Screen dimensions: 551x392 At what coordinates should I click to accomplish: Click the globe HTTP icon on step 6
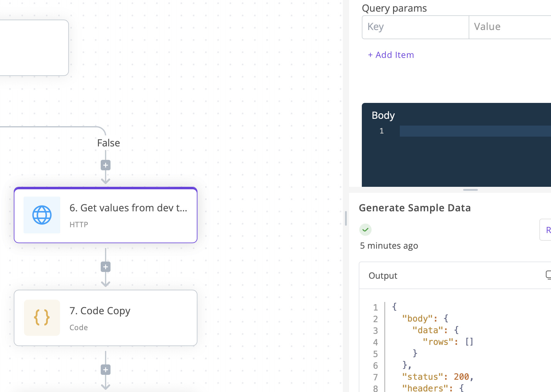[42, 215]
